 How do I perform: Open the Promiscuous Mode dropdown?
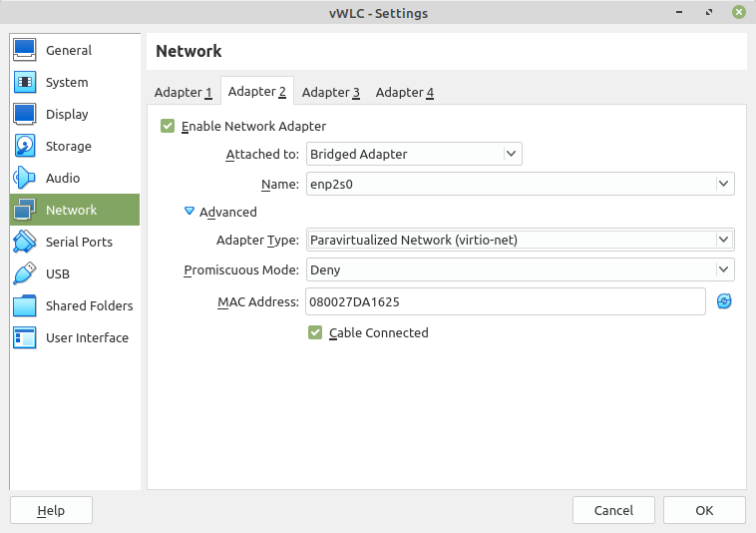(x=520, y=269)
